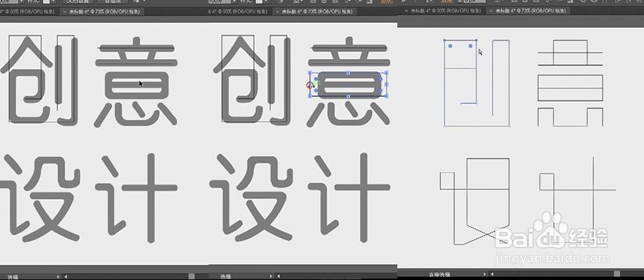
Task: In left panel, select the 设 character artwork
Action: tap(40, 197)
